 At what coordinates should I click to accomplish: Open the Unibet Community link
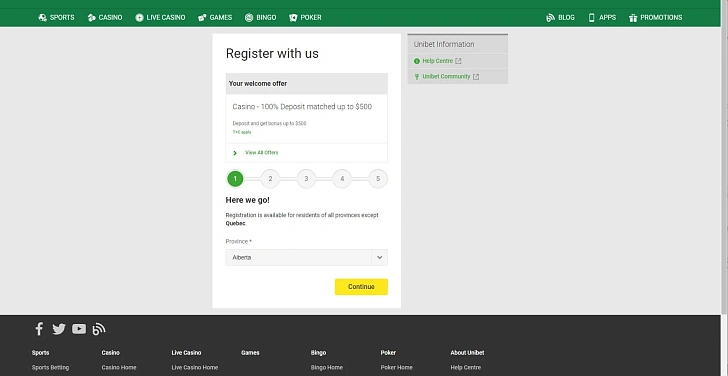click(446, 77)
